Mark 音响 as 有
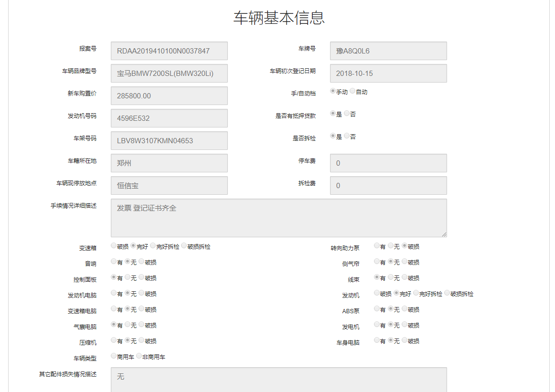The width and height of the screenshot is (555, 392). click(x=114, y=262)
